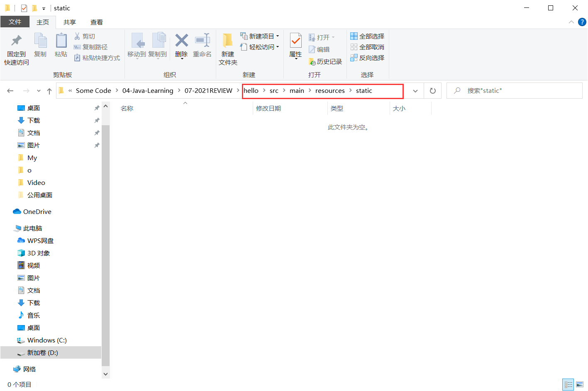This screenshot has width=588, height=391.
Task: Switch to details view layout icon
Action: click(568, 385)
